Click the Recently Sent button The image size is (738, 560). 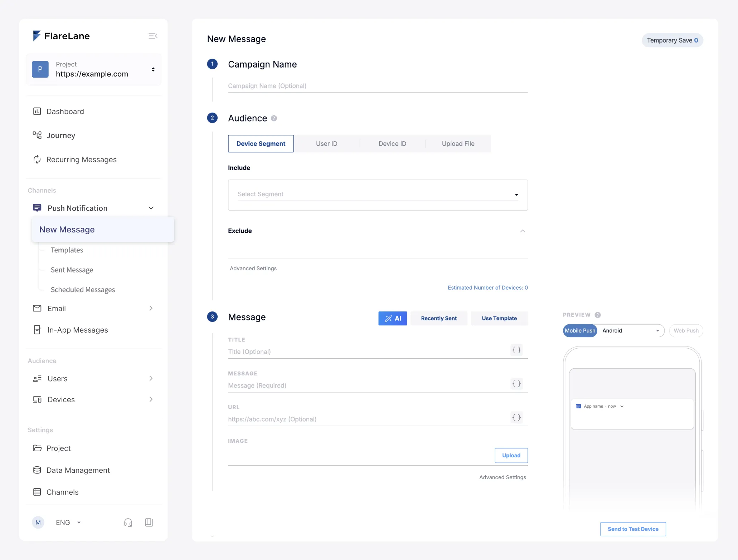point(439,318)
